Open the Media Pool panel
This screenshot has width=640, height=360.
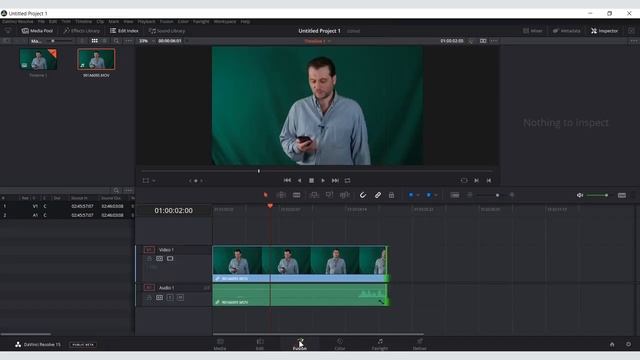pyautogui.click(x=37, y=31)
